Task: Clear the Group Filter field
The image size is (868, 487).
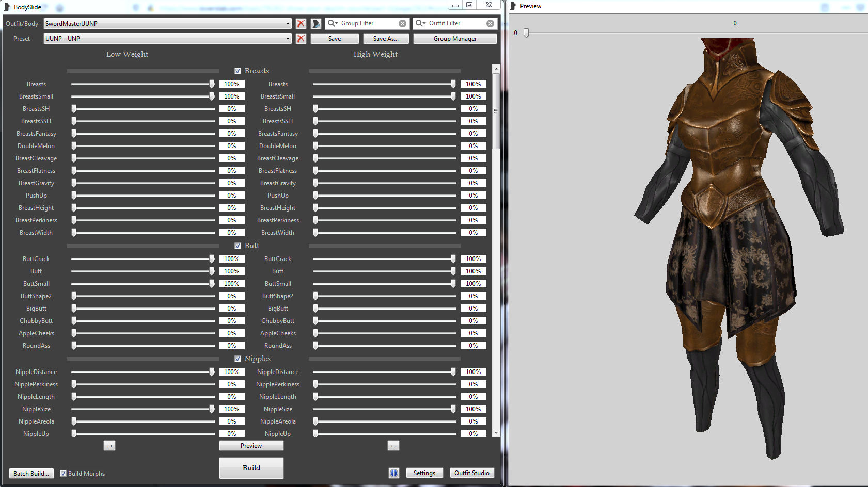Action: [402, 24]
